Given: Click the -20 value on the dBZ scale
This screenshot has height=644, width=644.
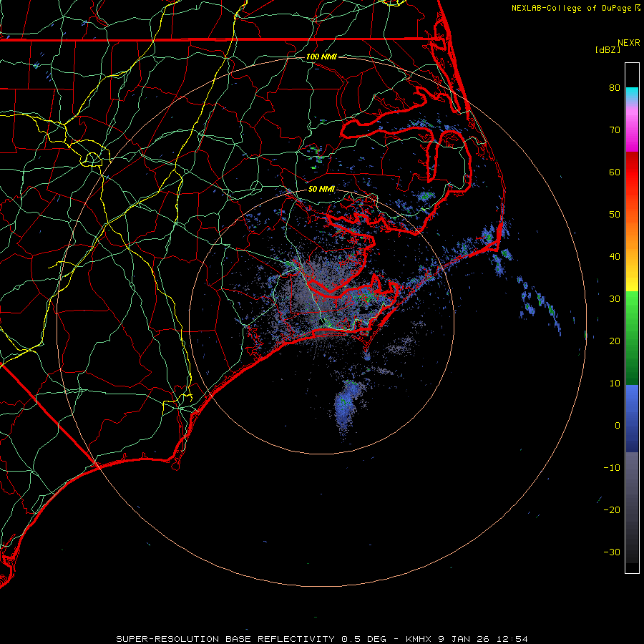Looking at the screenshot, I should [612, 509].
